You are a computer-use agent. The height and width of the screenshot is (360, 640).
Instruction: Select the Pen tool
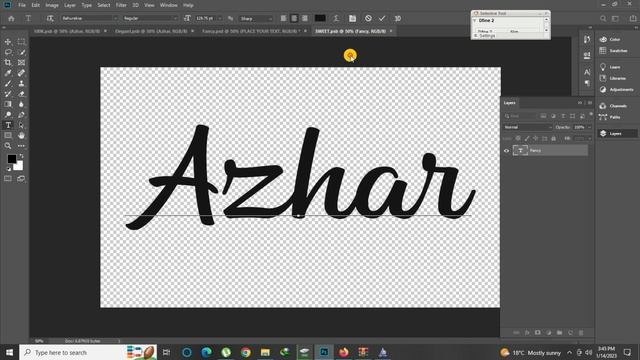pyautogui.click(x=21, y=115)
